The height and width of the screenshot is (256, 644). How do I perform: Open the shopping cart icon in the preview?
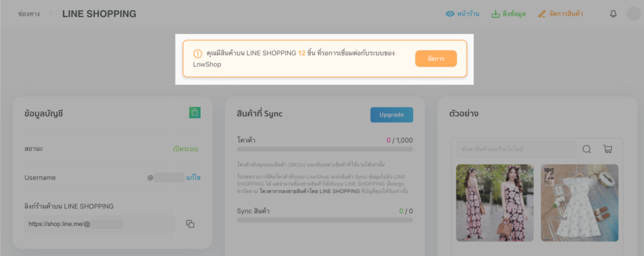(608, 149)
